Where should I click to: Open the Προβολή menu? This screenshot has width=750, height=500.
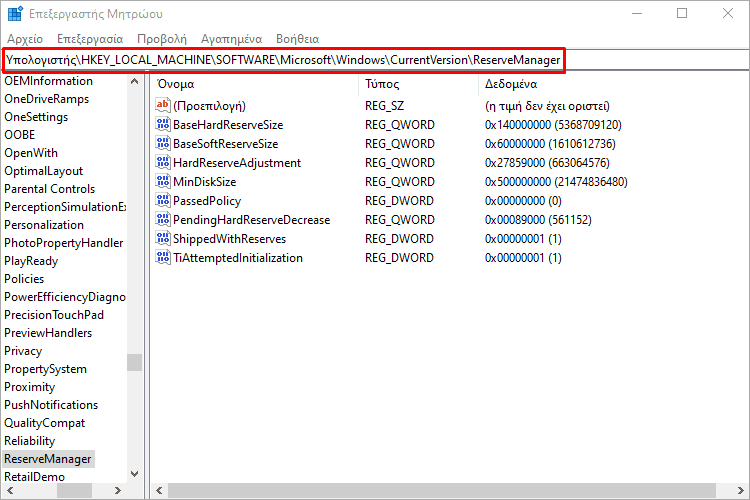pos(162,39)
